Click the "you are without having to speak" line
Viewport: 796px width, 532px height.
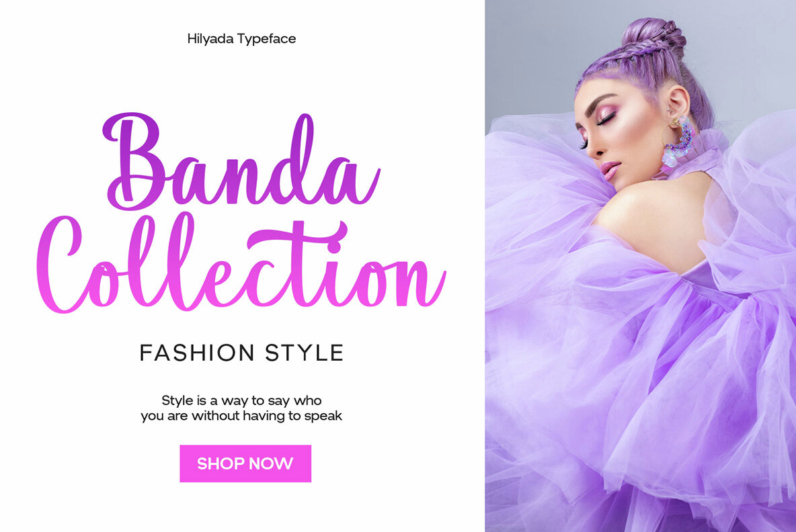pyautogui.click(x=241, y=416)
